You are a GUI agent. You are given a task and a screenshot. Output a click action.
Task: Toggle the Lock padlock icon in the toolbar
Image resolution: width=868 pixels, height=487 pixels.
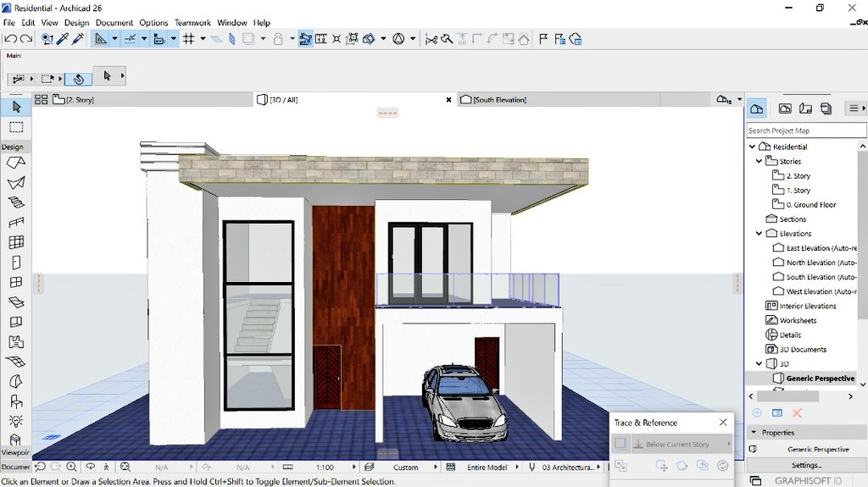(x=278, y=39)
